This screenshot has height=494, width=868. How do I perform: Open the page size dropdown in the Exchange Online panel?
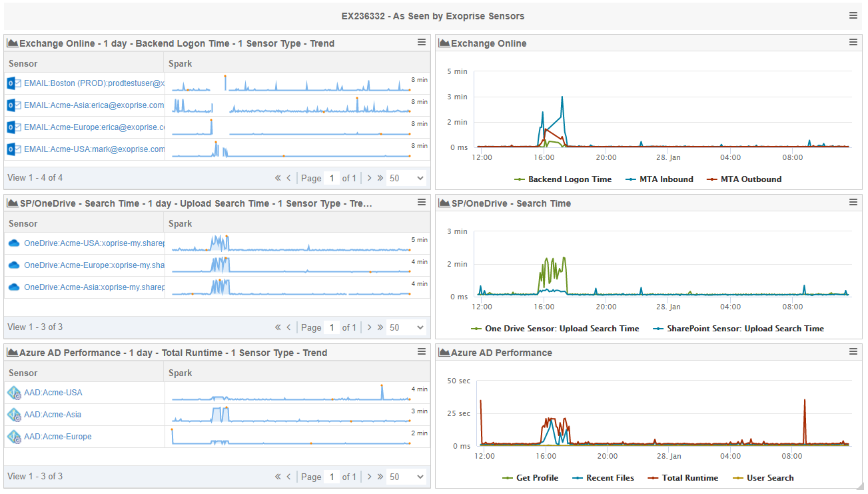[x=406, y=178]
